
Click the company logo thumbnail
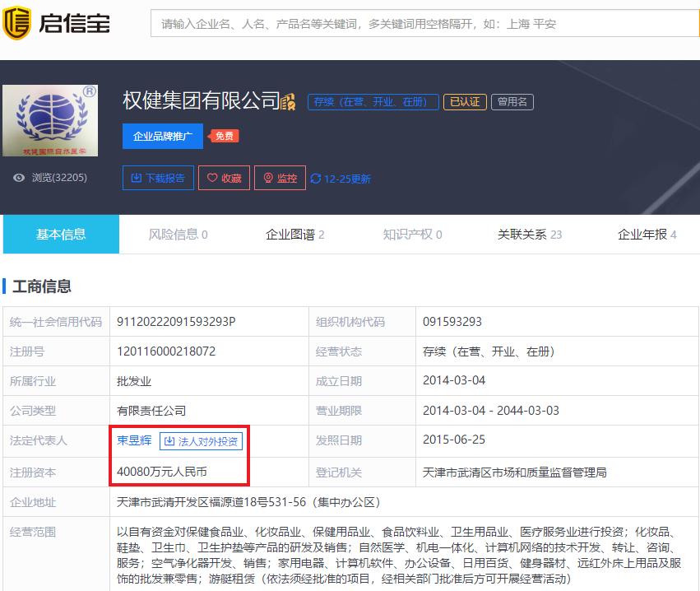click(x=49, y=119)
